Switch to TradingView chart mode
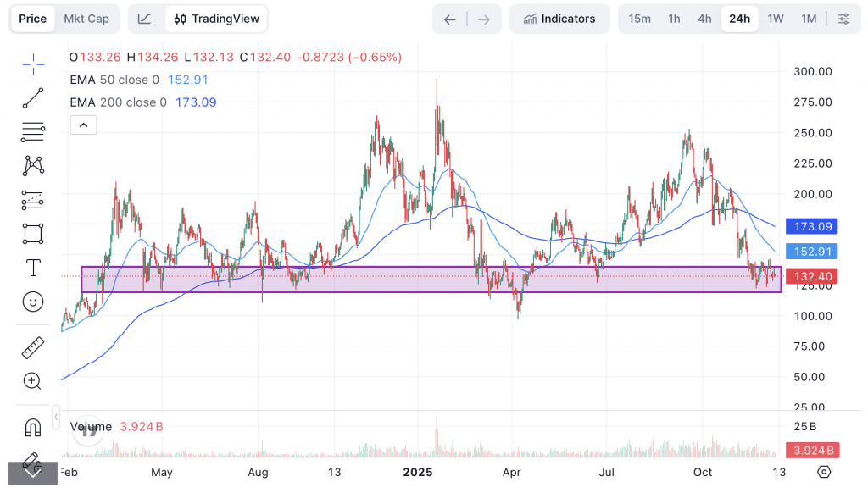Screen dimensions: 868x493 point(215,19)
